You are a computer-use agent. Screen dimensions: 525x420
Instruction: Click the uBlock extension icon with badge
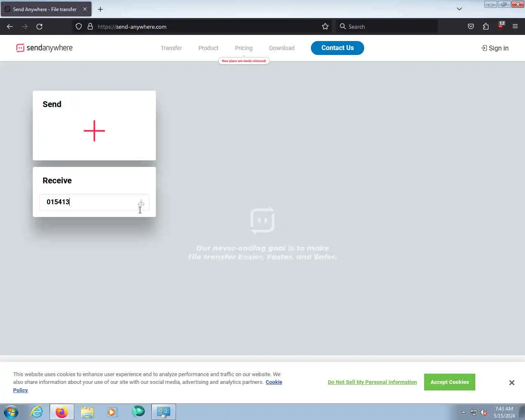501,26
